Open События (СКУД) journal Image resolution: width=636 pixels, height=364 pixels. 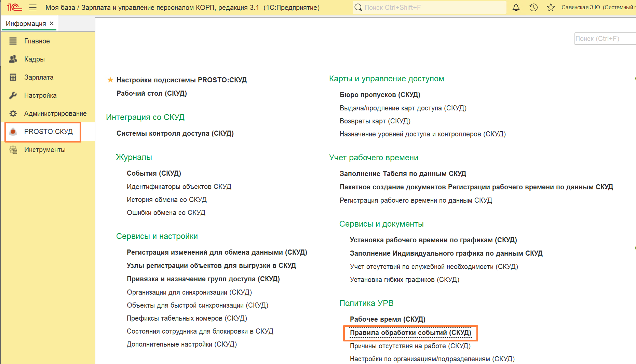coord(154,173)
